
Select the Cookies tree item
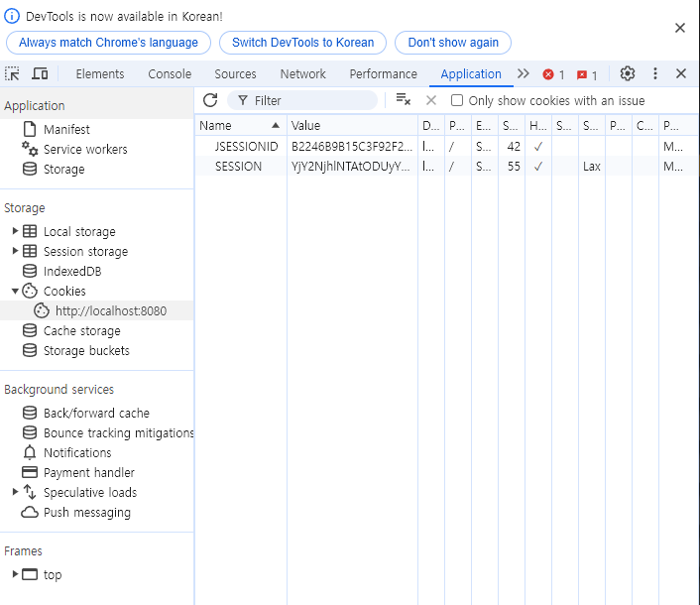(64, 292)
